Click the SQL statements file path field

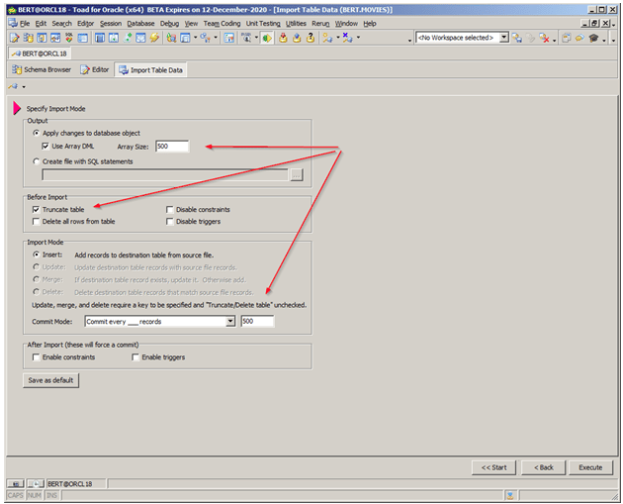click(x=165, y=174)
